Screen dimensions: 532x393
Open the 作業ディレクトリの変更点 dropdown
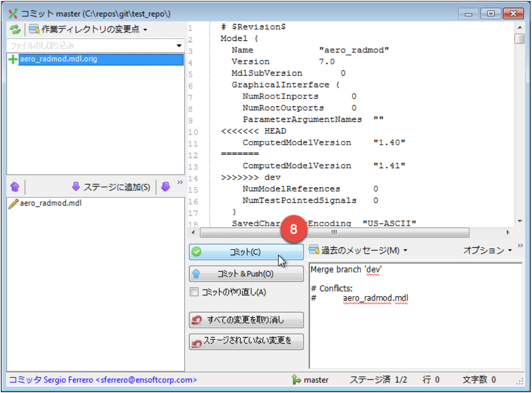88,30
